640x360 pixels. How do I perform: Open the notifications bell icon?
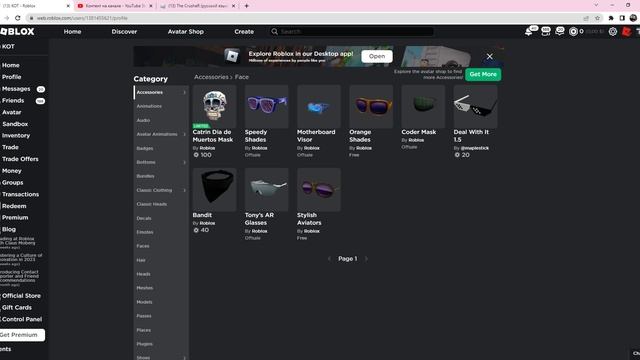click(x=529, y=32)
